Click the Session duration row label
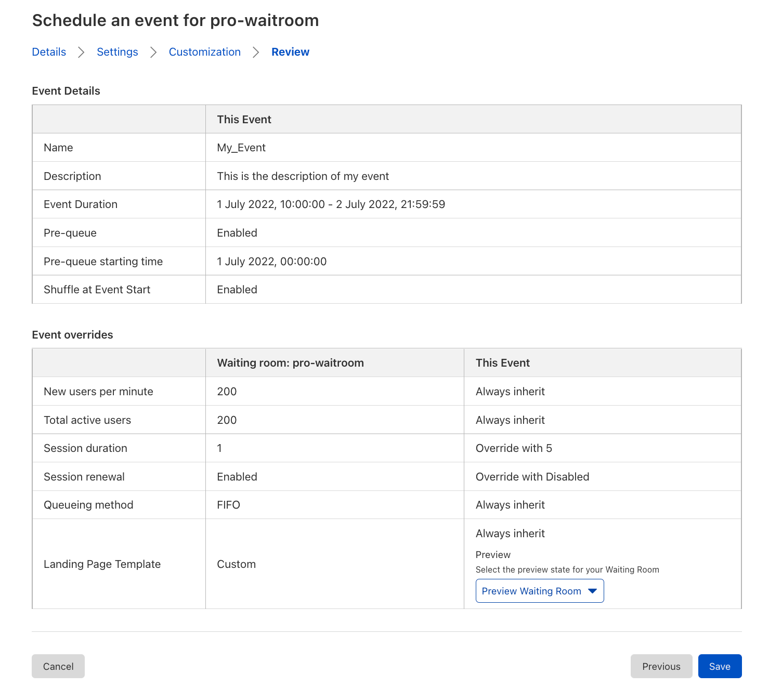The width and height of the screenshot is (782, 700). [x=85, y=448]
